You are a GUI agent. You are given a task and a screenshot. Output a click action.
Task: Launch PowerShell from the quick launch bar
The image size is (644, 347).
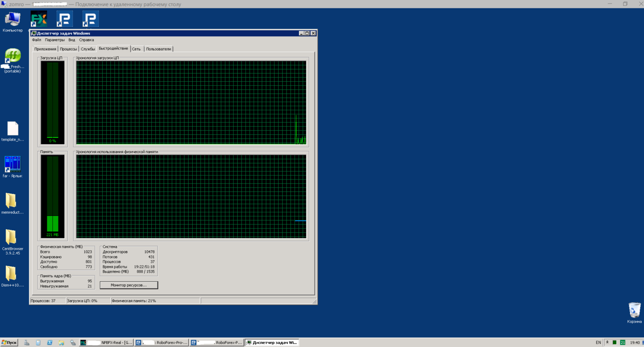[x=49, y=343]
